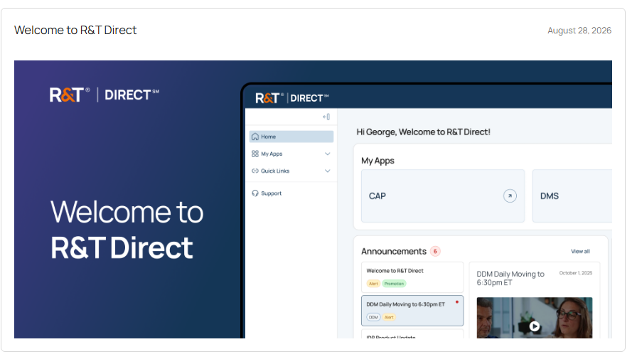This screenshot has width=637, height=364.
Task: Click the Welcome to R&T Direct page title
Action: 75,30
